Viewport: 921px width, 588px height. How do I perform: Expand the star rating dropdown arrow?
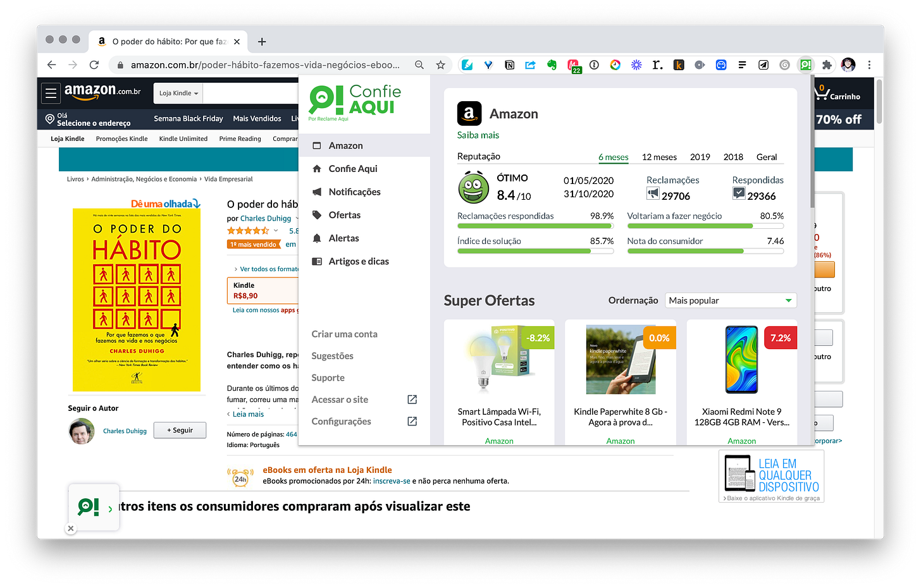pyautogui.click(x=276, y=231)
